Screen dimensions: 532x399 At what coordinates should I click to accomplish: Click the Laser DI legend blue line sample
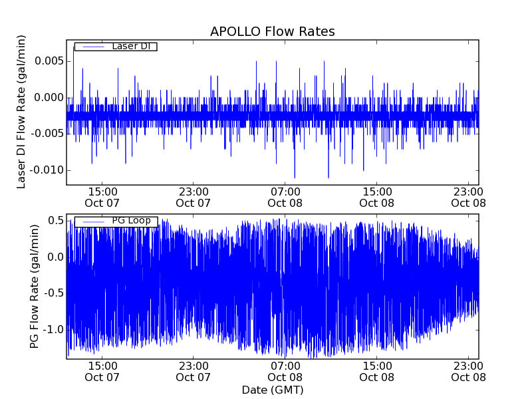coord(93,47)
